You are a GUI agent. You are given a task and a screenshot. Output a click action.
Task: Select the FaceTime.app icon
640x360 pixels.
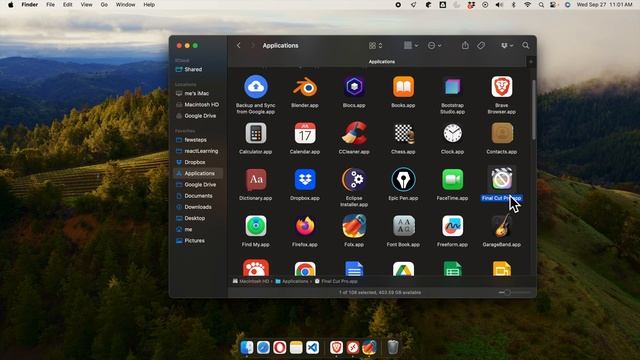pos(452,180)
